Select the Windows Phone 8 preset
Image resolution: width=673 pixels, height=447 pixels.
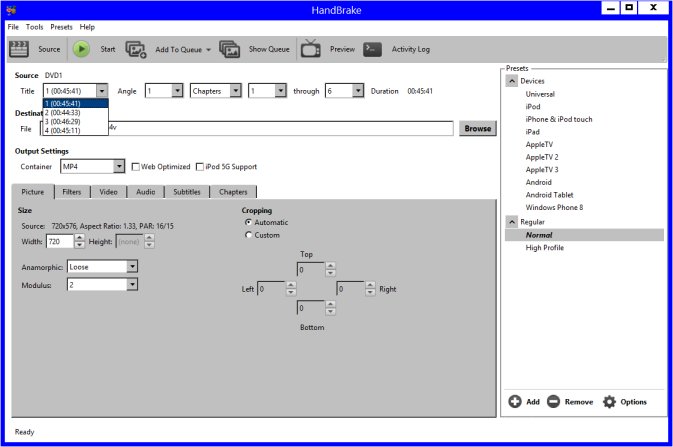pyautogui.click(x=554, y=207)
